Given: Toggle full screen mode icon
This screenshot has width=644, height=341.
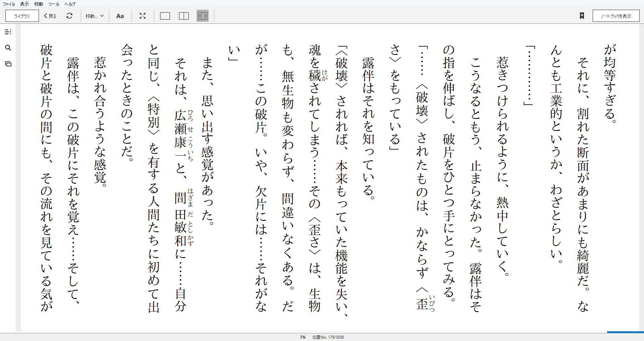Looking at the screenshot, I should click(143, 16).
